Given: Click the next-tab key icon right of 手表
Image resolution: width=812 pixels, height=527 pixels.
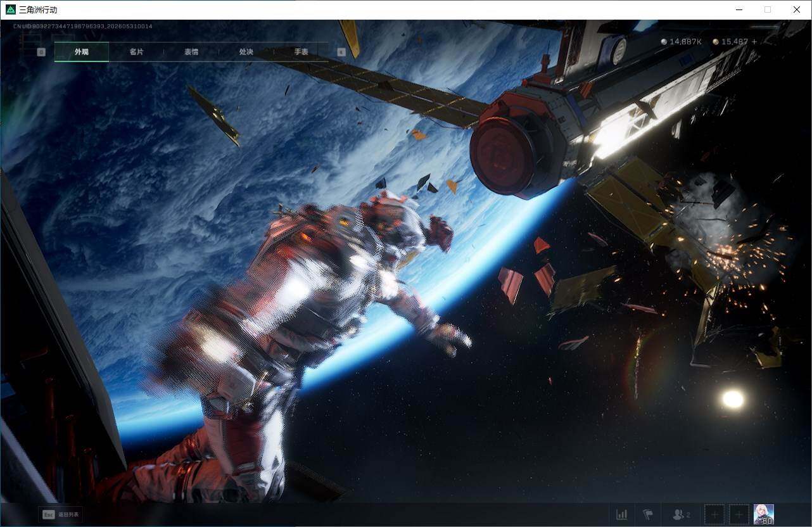Looking at the screenshot, I should (341, 52).
